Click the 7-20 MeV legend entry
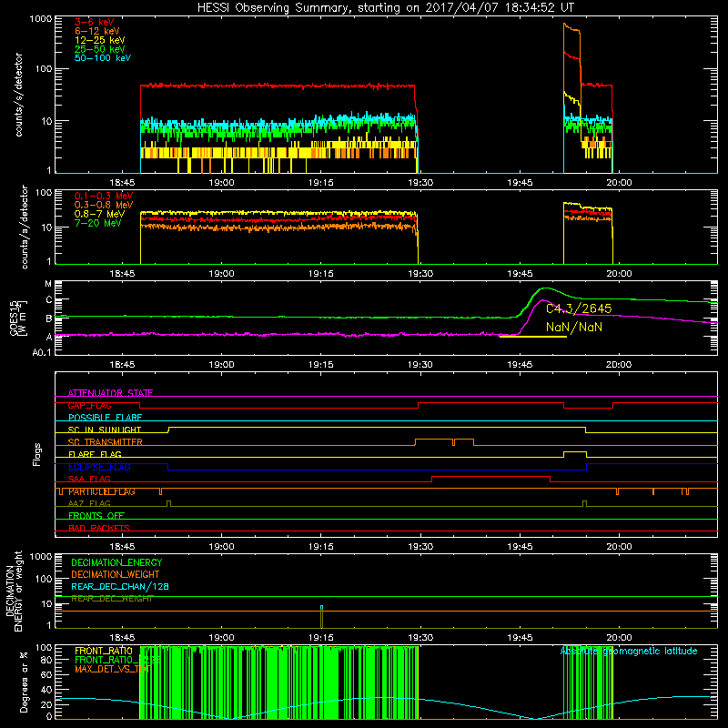 (98, 223)
